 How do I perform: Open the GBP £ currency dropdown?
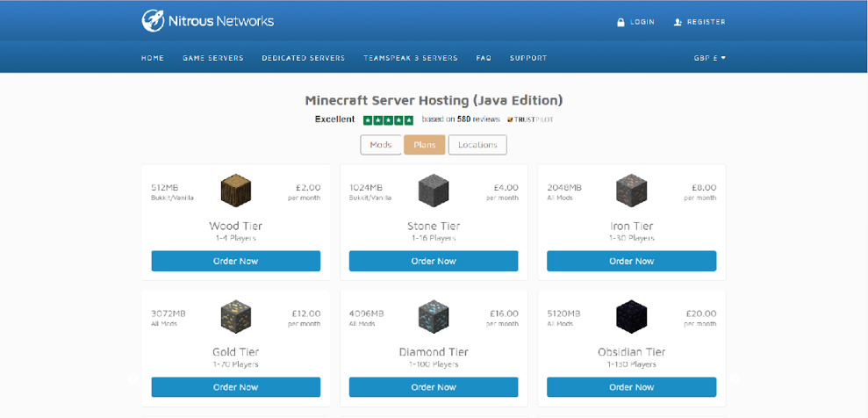pos(709,58)
